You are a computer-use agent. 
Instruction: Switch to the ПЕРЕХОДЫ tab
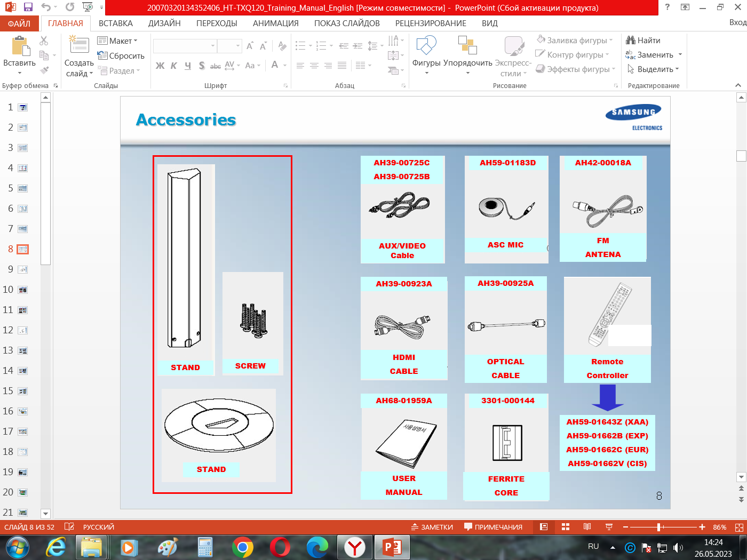point(217,23)
